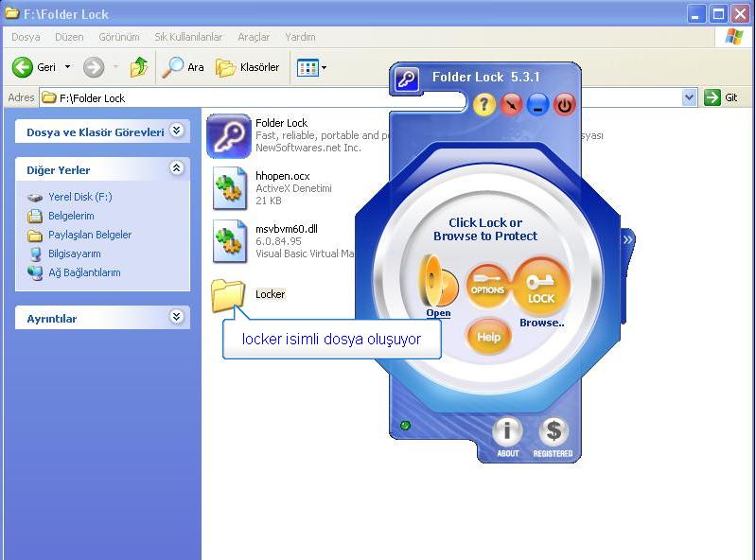Click the red power exit button
Viewport: 756px width, 560px height.
tap(565, 104)
